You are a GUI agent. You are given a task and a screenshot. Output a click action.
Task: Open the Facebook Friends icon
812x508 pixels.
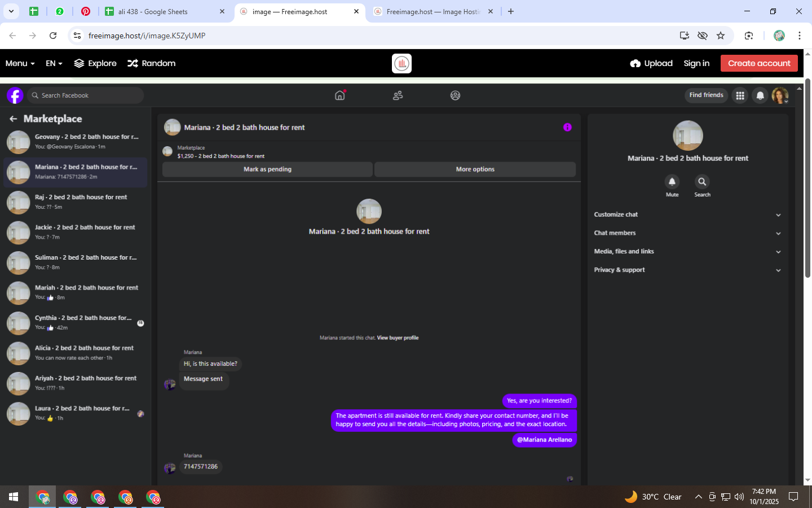click(x=398, y=95)
